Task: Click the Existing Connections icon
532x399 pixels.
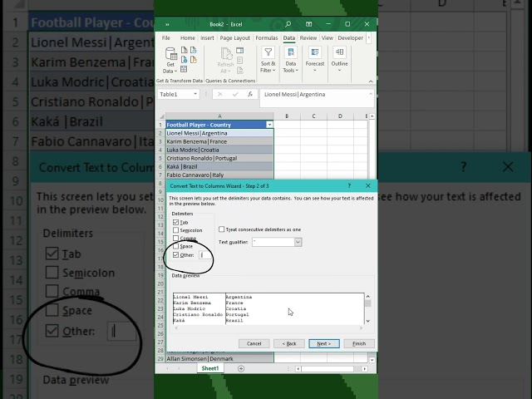Action: click(x=194, y=60)
